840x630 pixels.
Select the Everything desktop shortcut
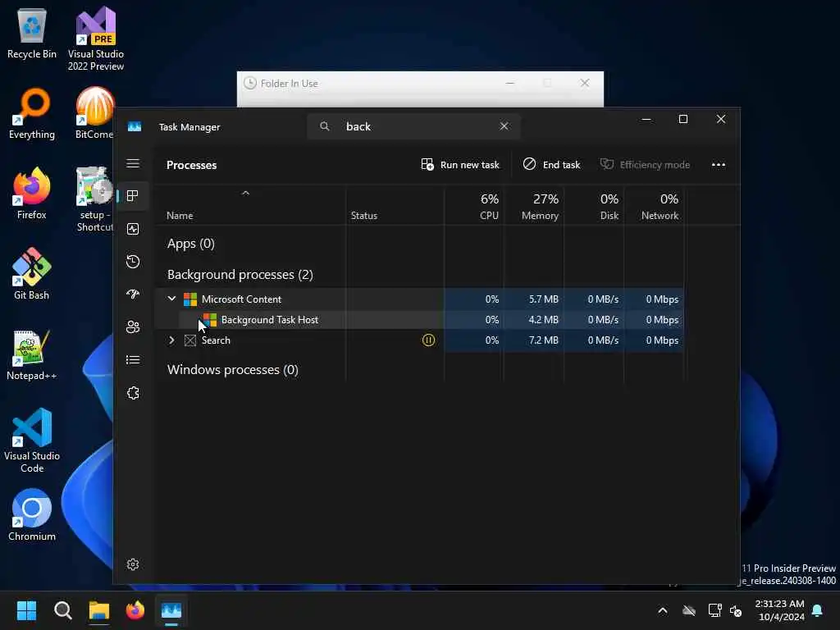click(32, 113)
